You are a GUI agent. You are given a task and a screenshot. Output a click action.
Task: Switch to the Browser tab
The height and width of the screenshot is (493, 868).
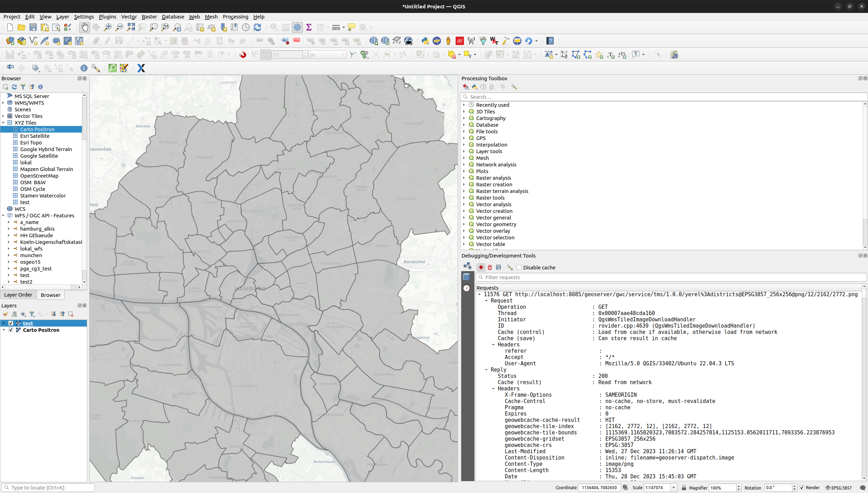click(51, 295)
